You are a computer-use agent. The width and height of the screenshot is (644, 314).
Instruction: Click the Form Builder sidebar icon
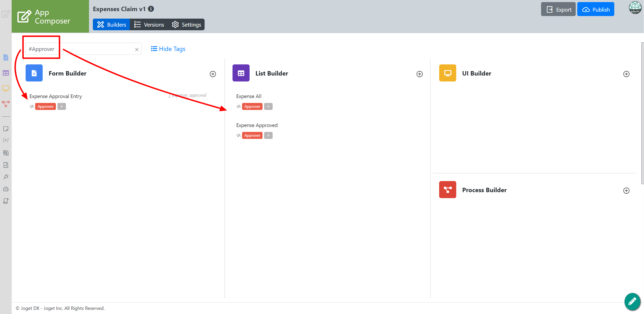[6, 57]
